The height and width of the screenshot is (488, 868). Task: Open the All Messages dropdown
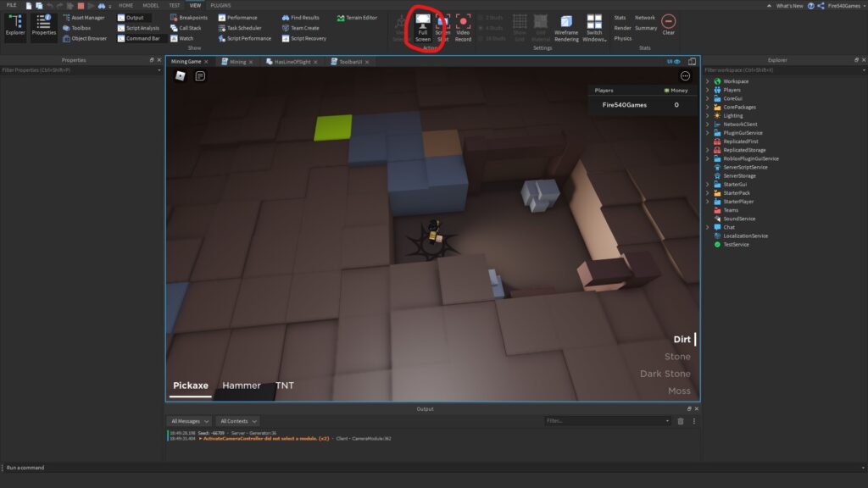189,421
